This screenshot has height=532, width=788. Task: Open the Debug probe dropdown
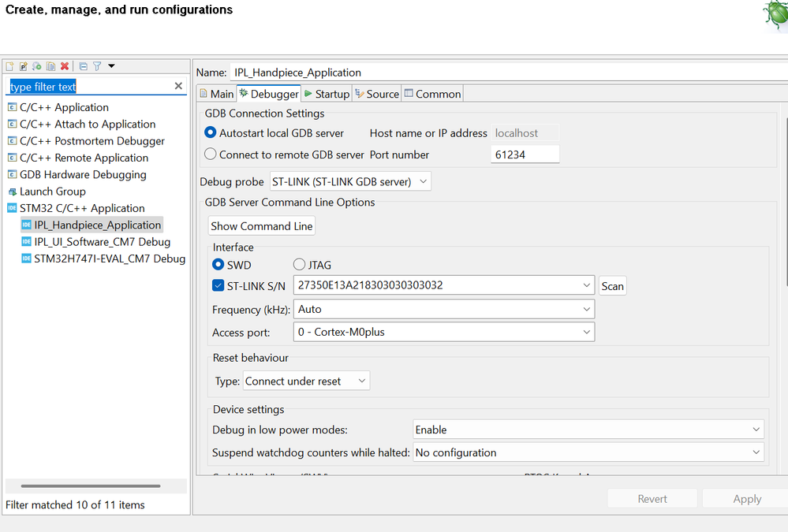pyautogui.click(x=350, y=182)
